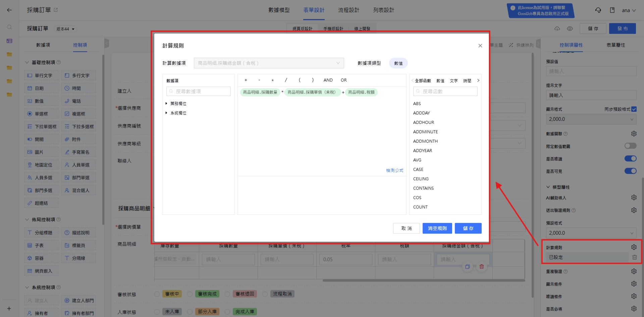Select 部分入庫 radio option
644x317 pixels.
click(190, 312)
